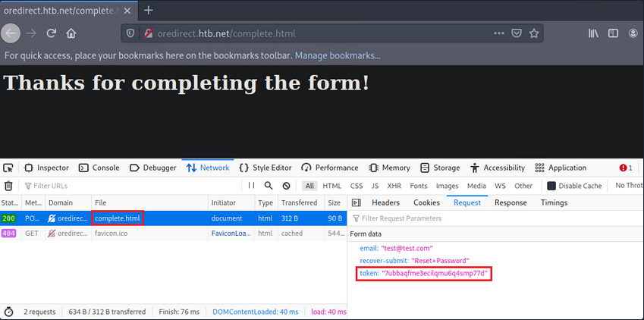Open Firefox account avatar icon

tap(633, 33)
